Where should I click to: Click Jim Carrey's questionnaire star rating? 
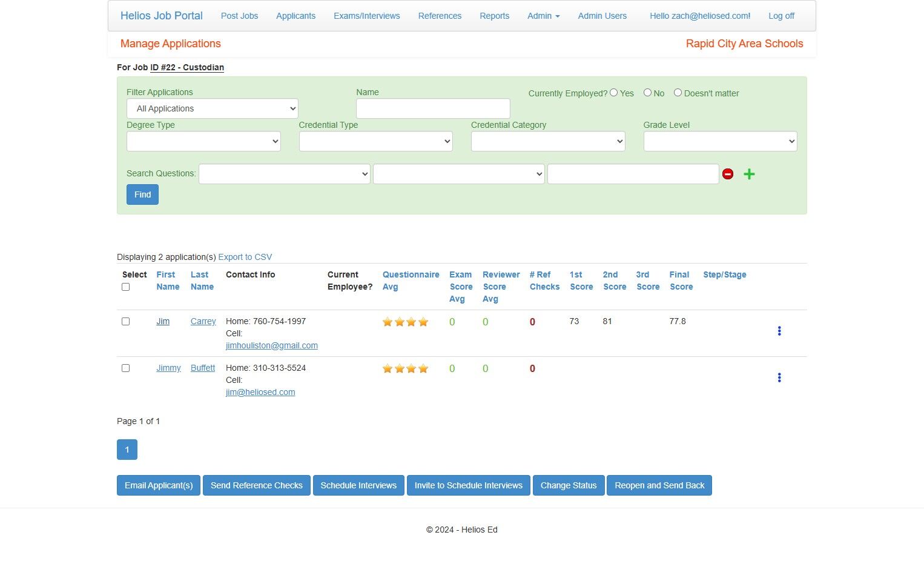pos(405,322)
